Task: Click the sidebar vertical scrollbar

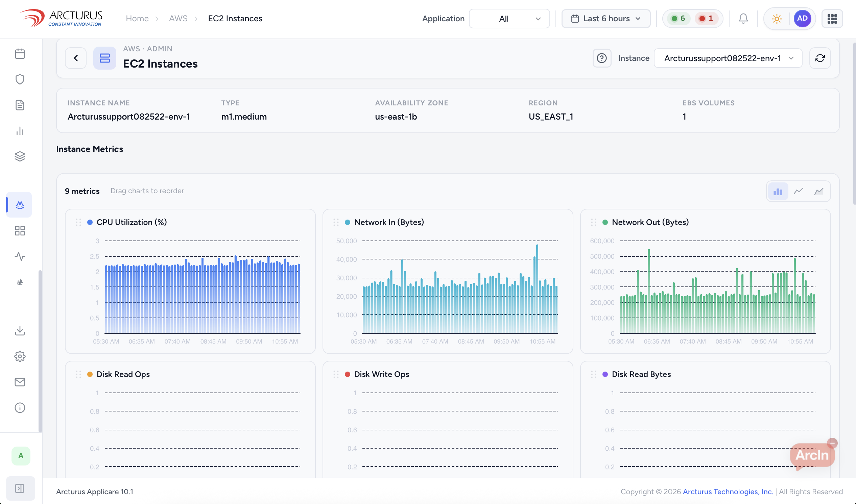Action: 40,351
